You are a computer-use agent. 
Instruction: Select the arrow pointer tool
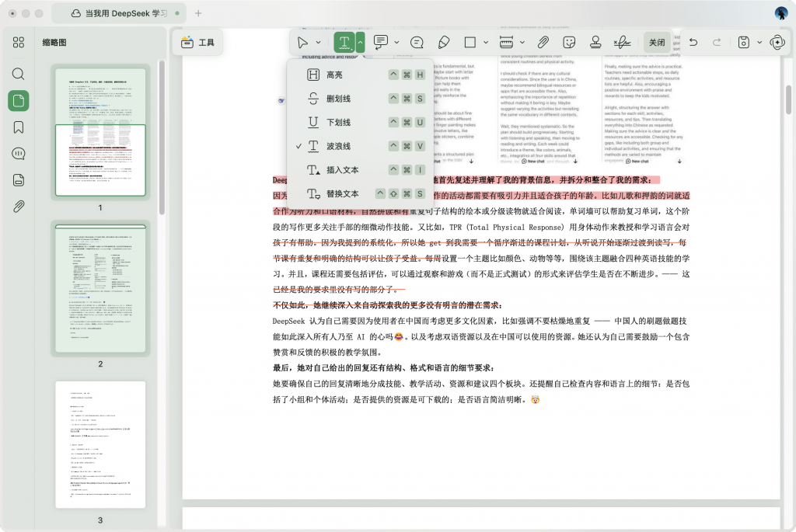[x=302, y=43]
